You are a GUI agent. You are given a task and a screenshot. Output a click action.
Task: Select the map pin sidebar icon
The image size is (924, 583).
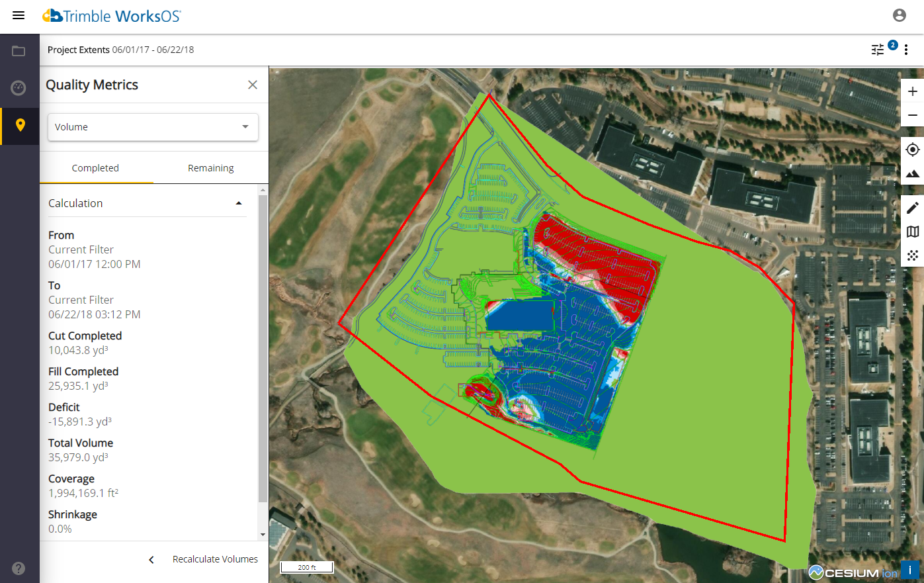[21, 125]
